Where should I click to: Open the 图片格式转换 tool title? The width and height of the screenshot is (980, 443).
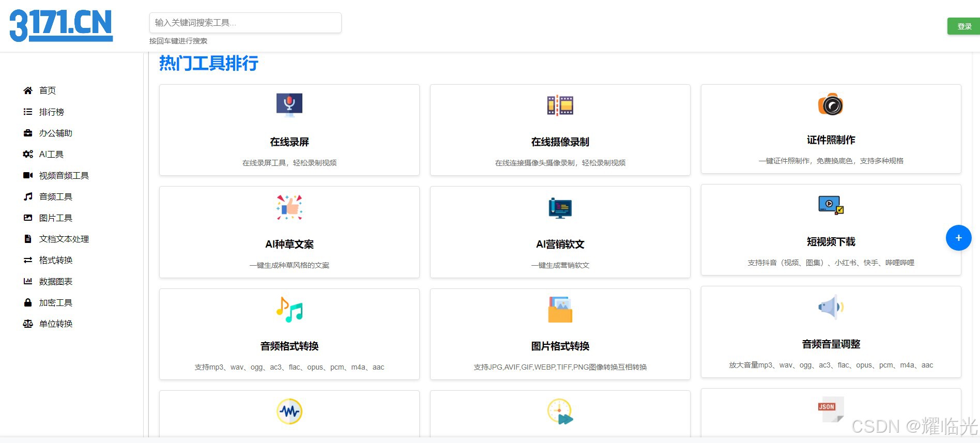[560, 346]
